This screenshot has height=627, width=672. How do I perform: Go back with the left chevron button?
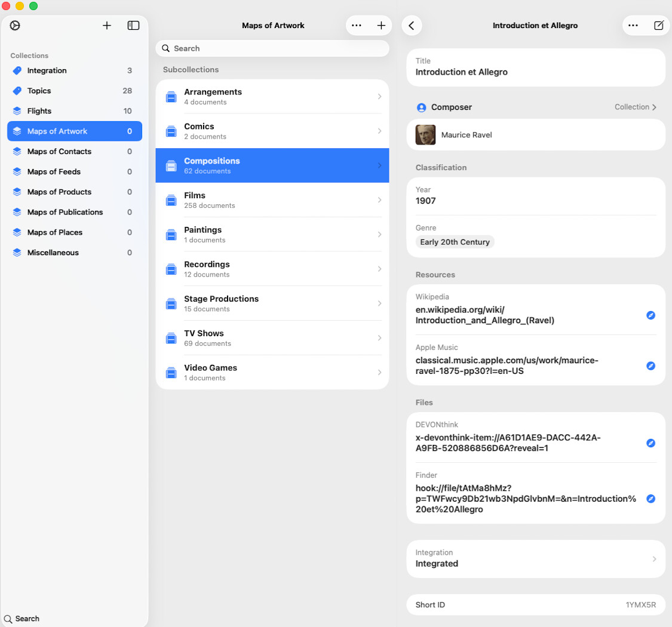pos(412,26)
